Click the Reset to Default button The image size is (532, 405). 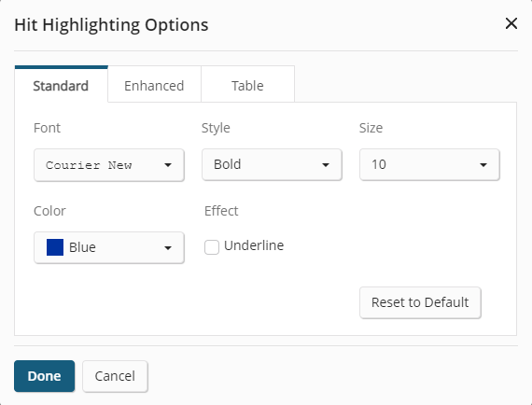tap(420, 302)
